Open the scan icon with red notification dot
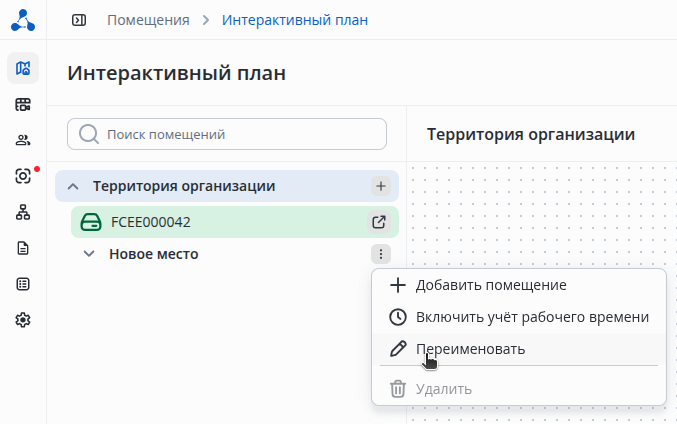The image size is (677, 424). pyautogui.click(x=23, y=176)
